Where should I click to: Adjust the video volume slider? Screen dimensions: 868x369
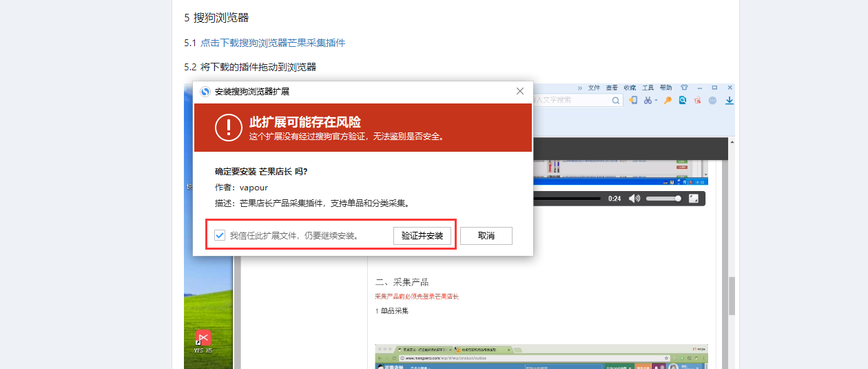pos(664,199)
